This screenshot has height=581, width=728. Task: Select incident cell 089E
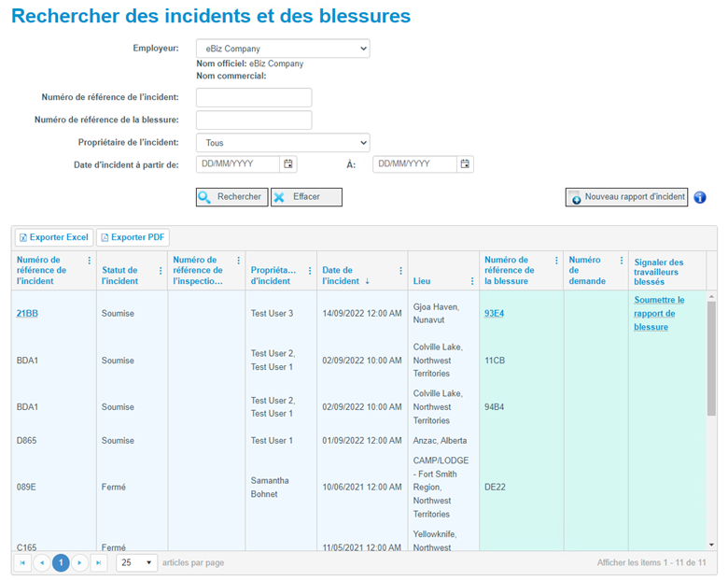[x=26, y=487]
